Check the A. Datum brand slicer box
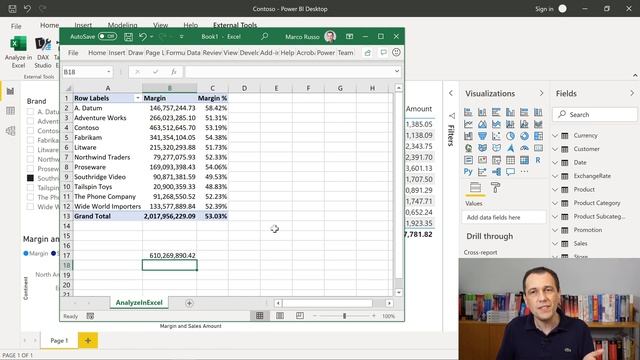 click(30, 111)
